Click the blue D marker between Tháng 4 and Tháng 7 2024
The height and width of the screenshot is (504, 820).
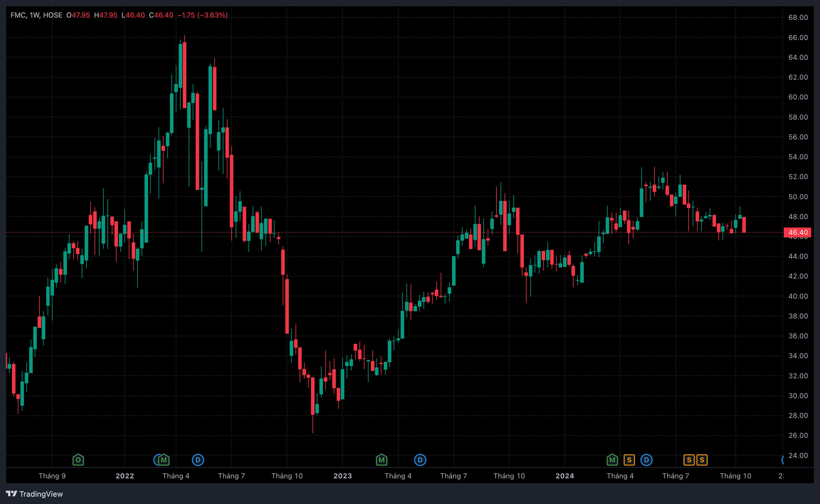click(646, 460)
